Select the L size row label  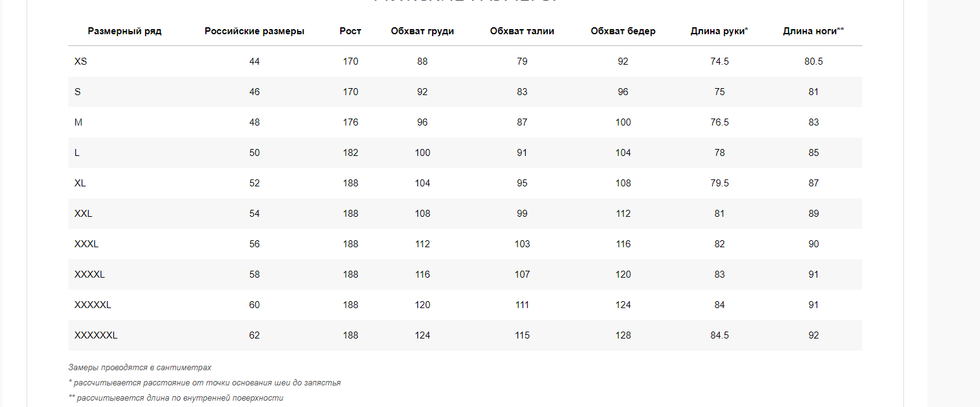click(77, 153)
